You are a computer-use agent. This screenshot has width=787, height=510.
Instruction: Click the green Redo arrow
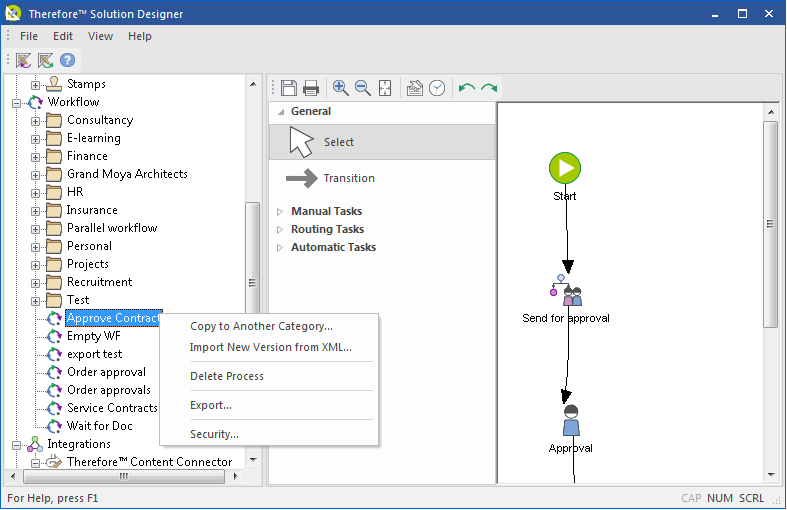coord(489,88)
